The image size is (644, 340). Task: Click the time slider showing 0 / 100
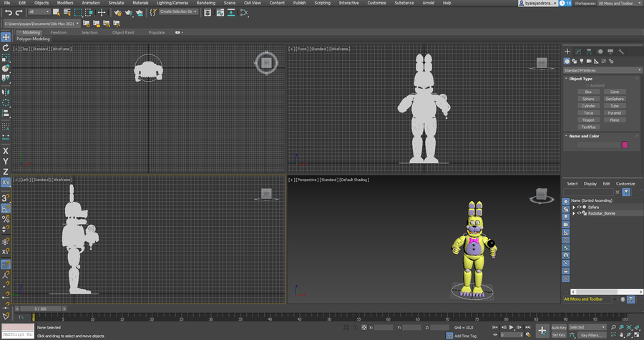40,309
